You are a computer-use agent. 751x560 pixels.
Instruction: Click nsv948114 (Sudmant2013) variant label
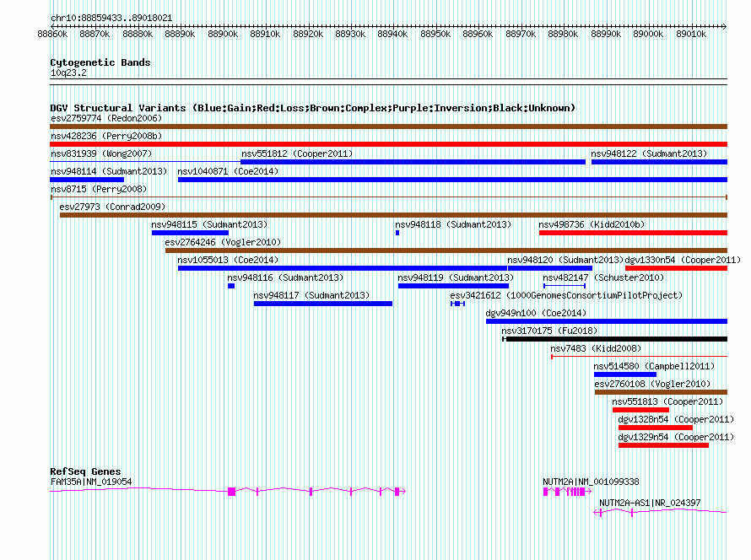click(x=109, y=171)
